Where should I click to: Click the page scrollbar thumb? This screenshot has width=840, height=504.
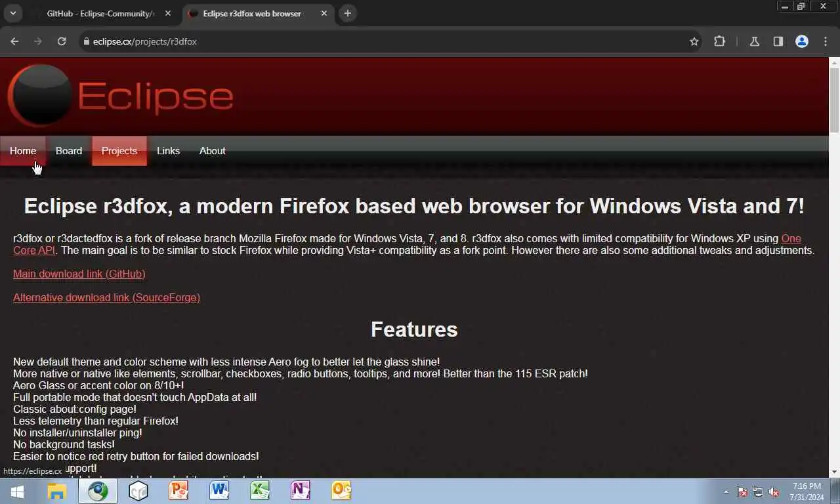point(834,100)
